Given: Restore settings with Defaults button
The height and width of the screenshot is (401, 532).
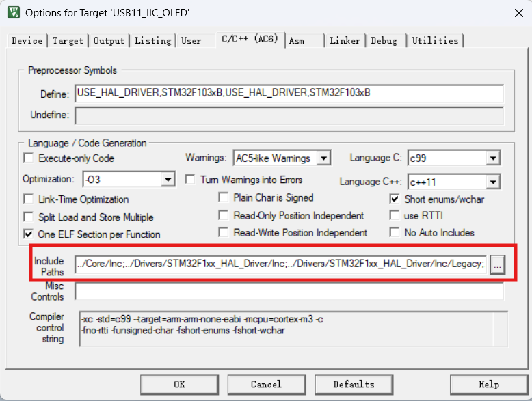Looking at the screenshot, I should tap(354, 385).
